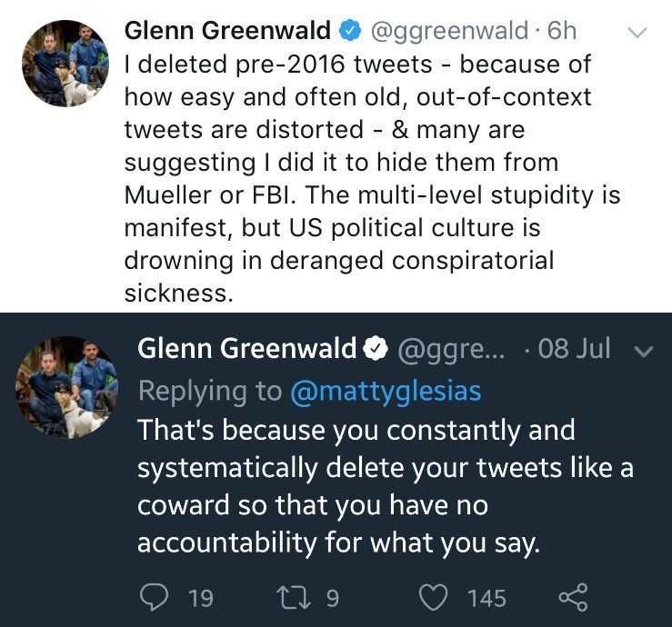
Task: Open the tweet about deleted pre-2016 tweets
Action: pyautogui.click(x=364, y=178)
